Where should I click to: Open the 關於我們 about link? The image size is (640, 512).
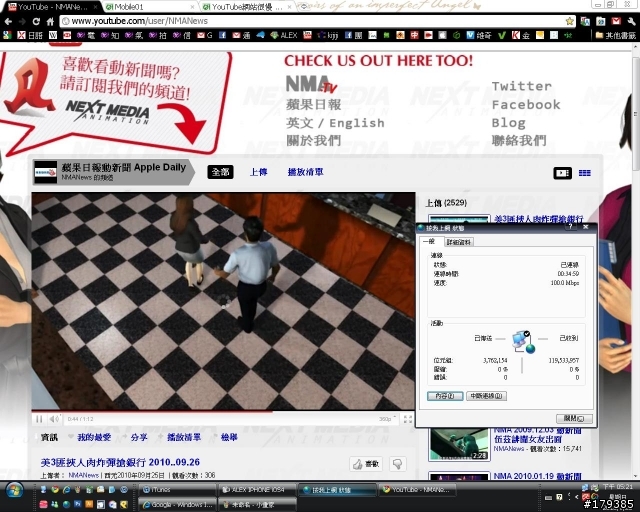pyautogui.click(x=313, y=140)
